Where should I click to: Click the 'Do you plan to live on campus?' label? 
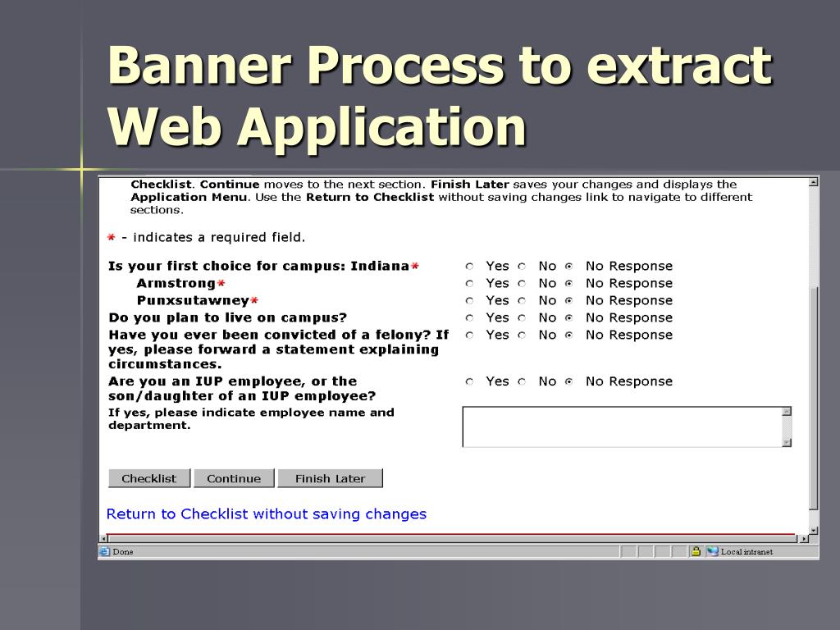point(228,317)
